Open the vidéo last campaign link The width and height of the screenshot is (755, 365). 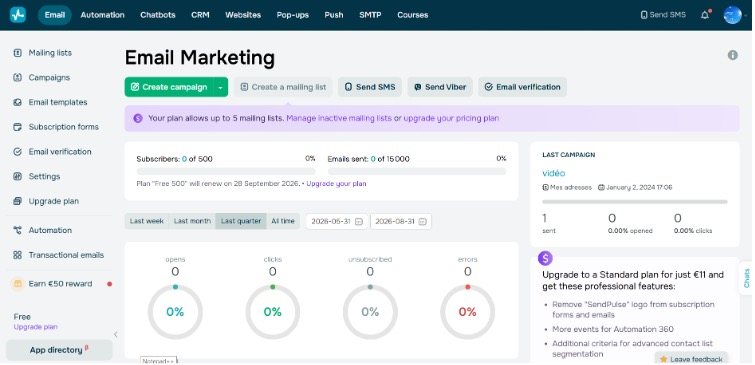pos(554,173)
